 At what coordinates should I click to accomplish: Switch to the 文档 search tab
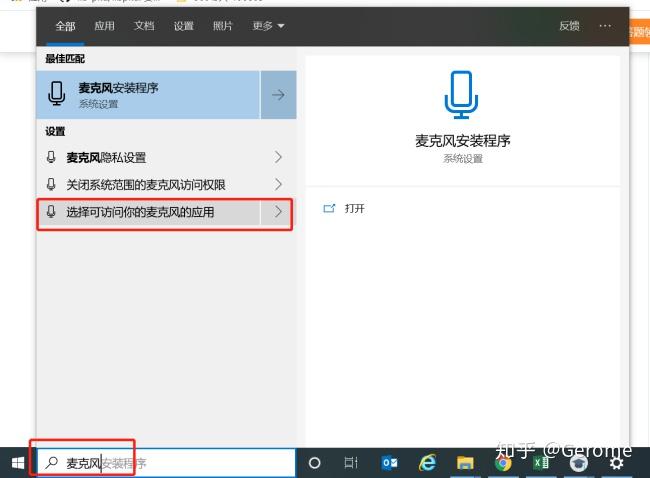point(144,26)
